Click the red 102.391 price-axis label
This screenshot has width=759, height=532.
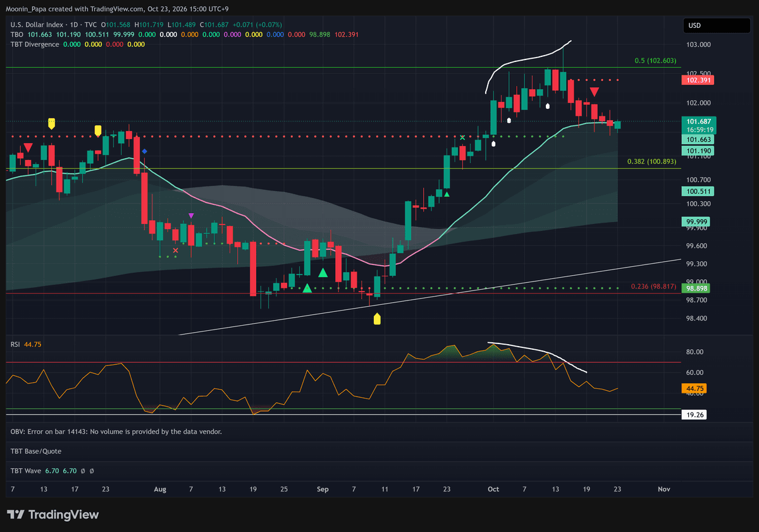pyautogui.click(x=697, y=80)
